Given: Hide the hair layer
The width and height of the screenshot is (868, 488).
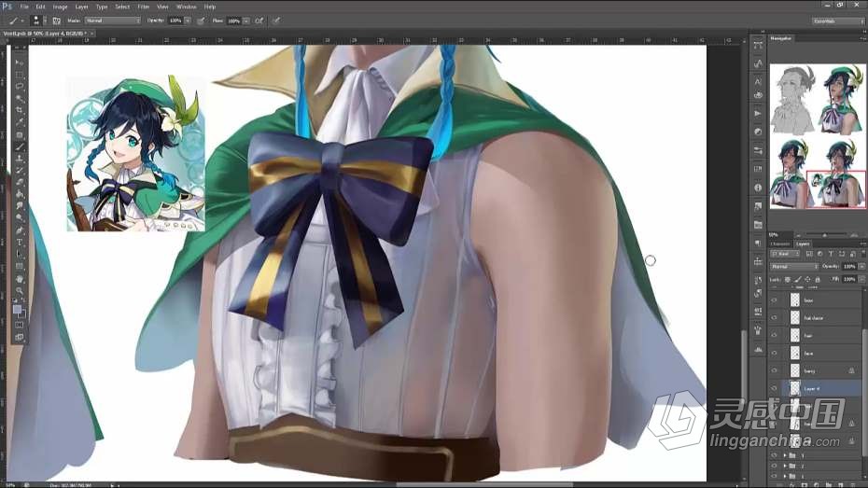Looking at the screenshot, I should [774, 335].
